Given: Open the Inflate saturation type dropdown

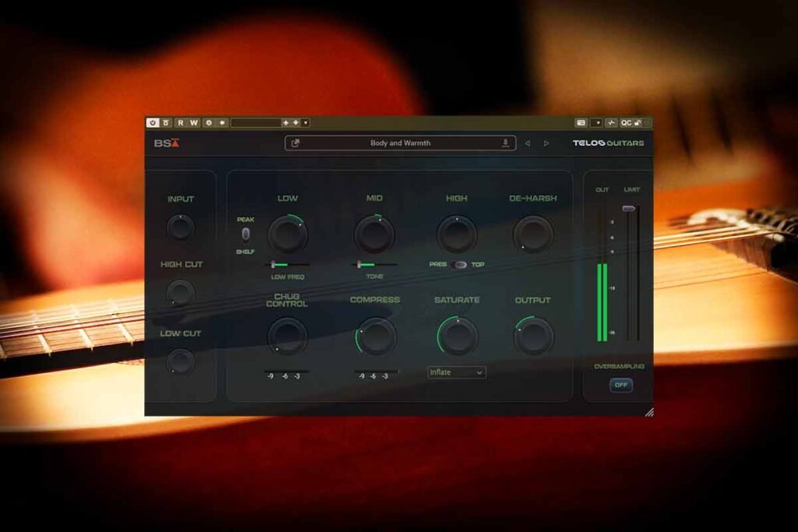Looking at the screenshot, I should 457,372.
